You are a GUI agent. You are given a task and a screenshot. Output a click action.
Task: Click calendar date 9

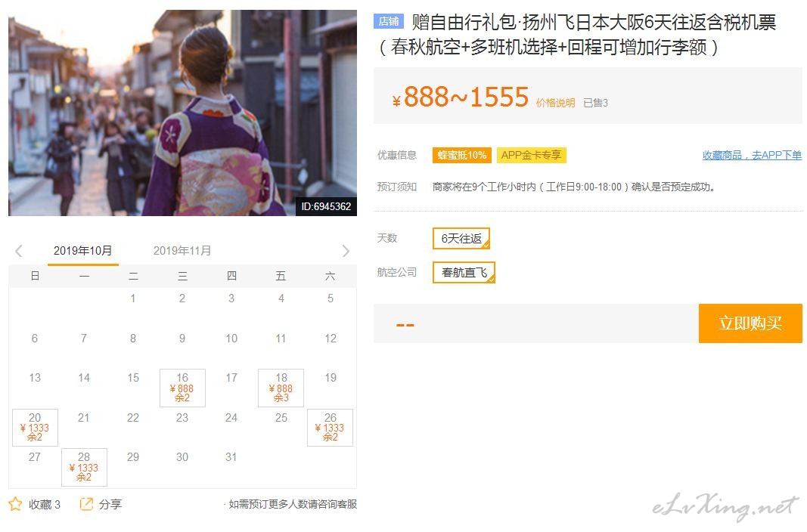[x=182, y=339]
